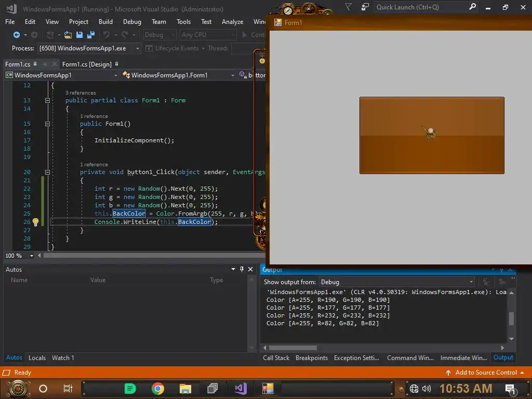The width and height of the screenshot is (532, 399).
Task: Click the orange button in Form1 window
Action: tap(432, 135)
